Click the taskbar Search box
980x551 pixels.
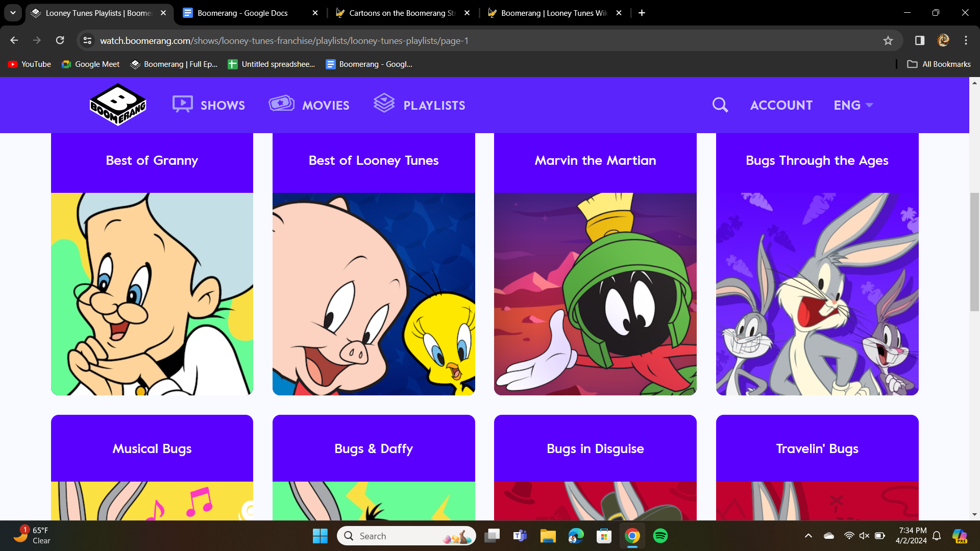(406, 536)
